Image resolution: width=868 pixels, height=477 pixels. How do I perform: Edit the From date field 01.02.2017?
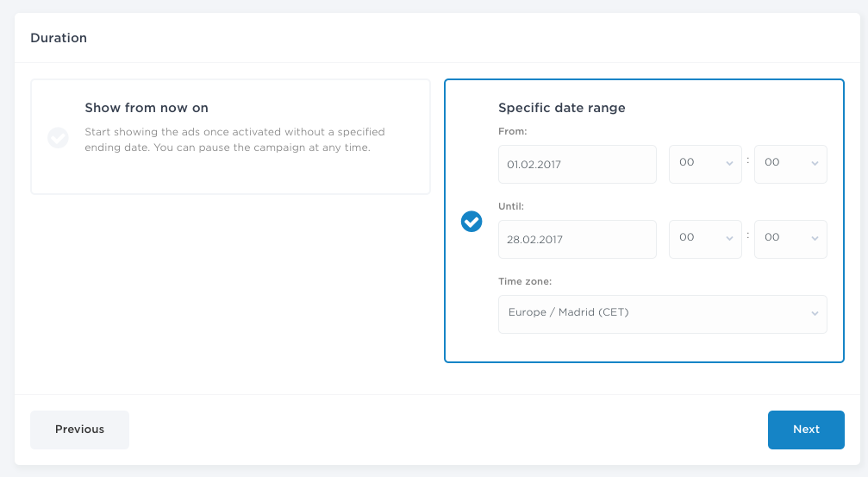pyautogui.click(x=578, y=165)
